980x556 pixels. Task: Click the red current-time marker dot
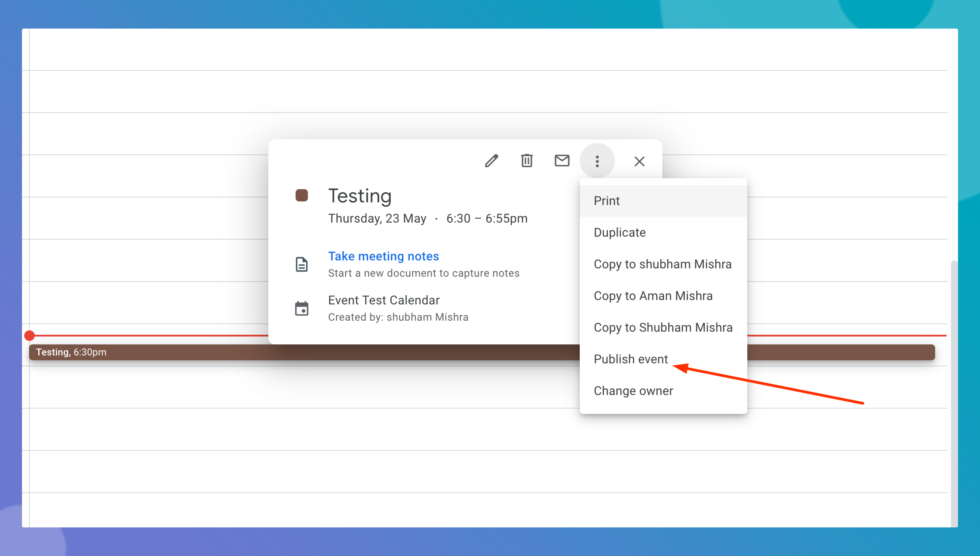[29, 336]
